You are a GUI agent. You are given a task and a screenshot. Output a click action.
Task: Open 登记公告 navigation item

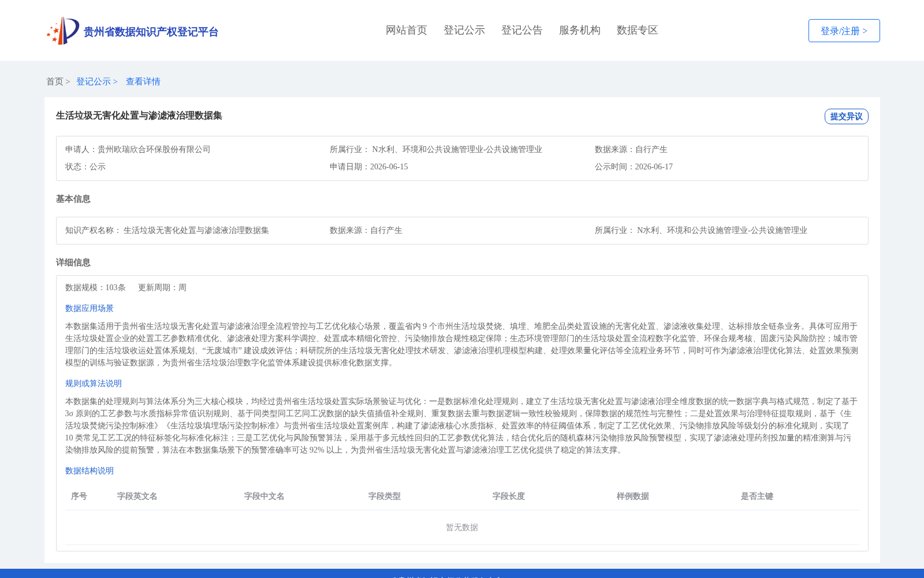tap(522, 30)
